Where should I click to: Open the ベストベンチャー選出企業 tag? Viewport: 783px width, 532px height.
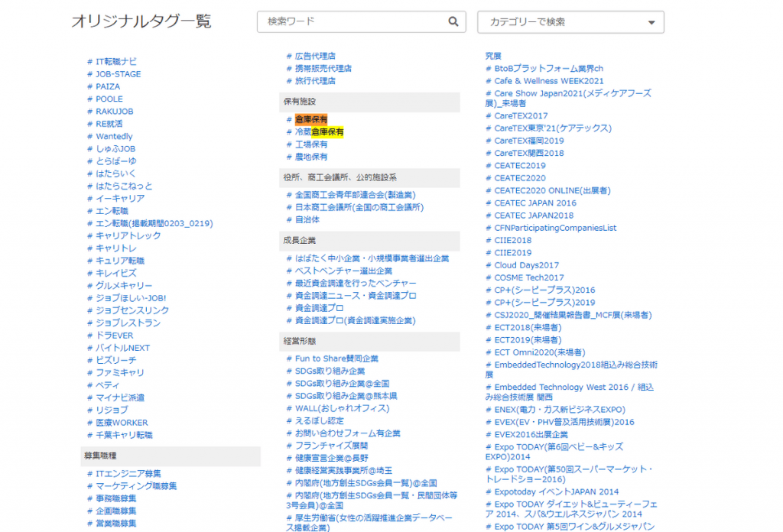point(343,271)
